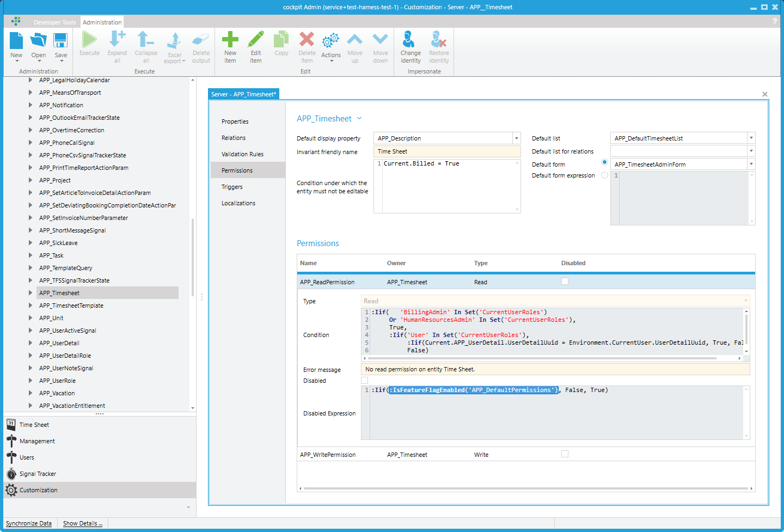Click Move down arrow icon
The width and height of the screenshot is (784, 532).
(x=381, y=40)
